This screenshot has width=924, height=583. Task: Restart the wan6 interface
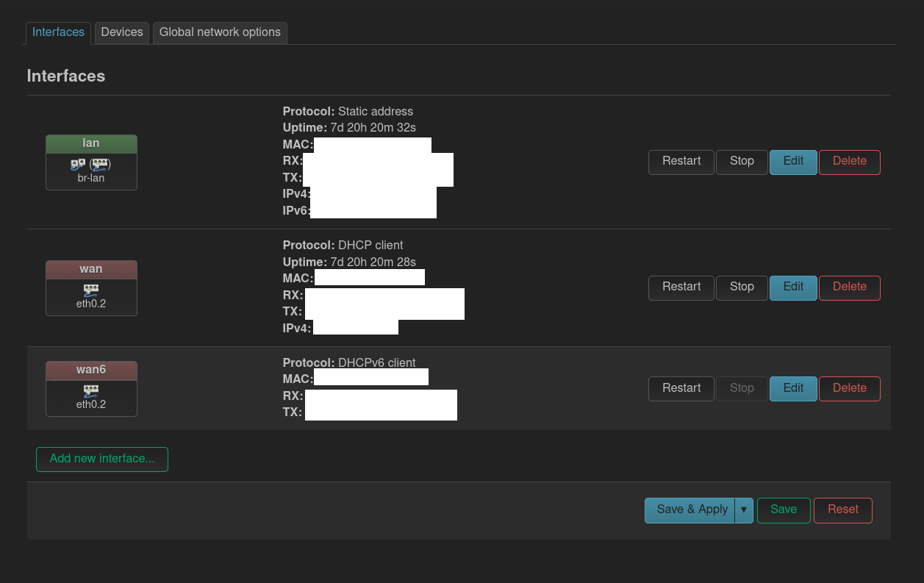point(681,388)
